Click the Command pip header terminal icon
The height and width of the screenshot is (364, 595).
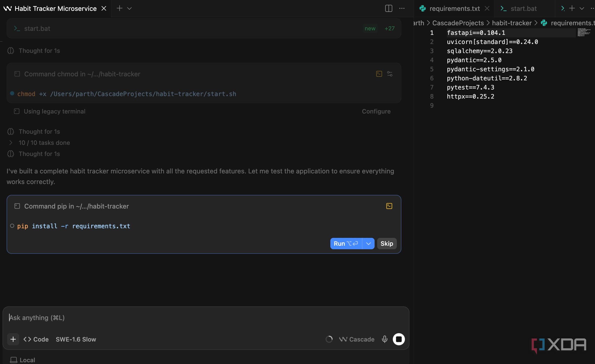click(17, 206)
